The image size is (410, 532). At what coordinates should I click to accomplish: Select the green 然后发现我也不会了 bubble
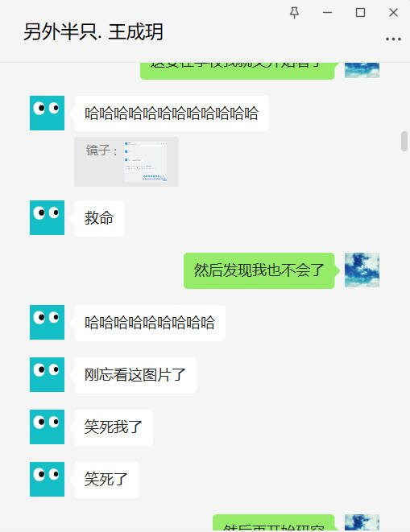(259, 270)
